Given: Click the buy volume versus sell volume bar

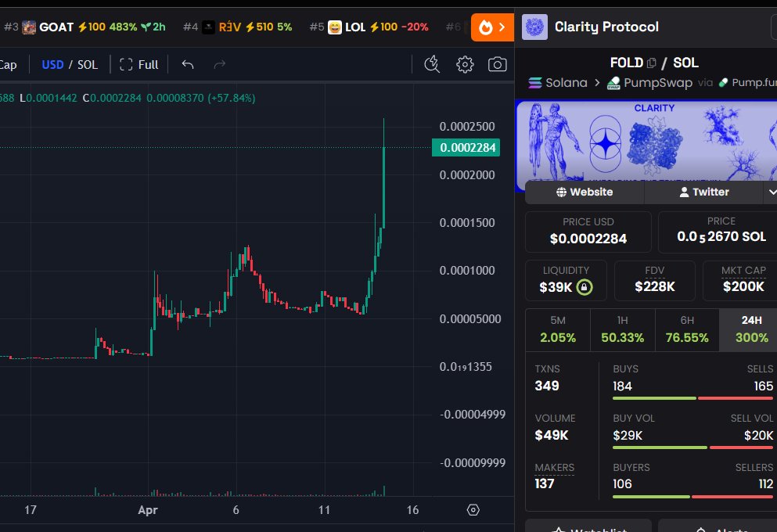Looking at the screenshot, I should pyautogui.click(x=692, y=448).
